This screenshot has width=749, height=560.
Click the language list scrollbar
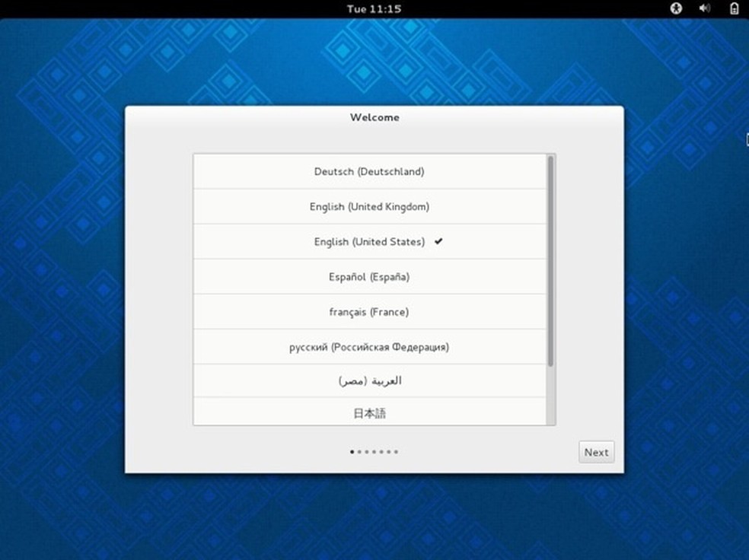(551, 262)
